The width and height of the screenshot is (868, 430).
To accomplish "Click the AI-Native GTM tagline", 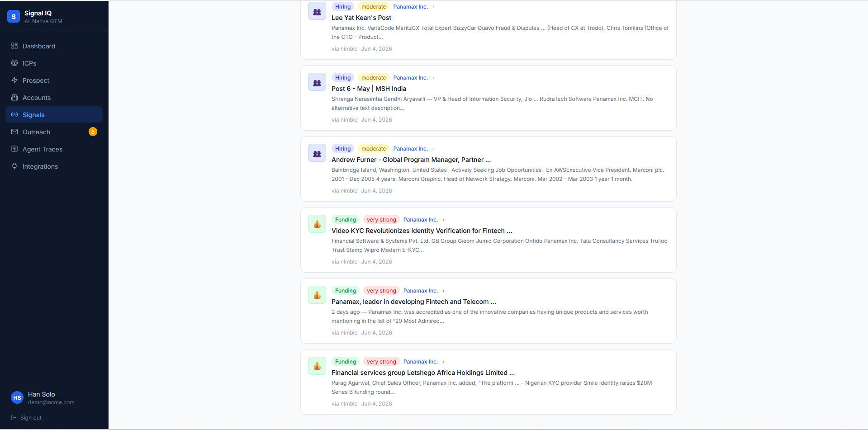I will pyautogui.click(x=43, y=21).
